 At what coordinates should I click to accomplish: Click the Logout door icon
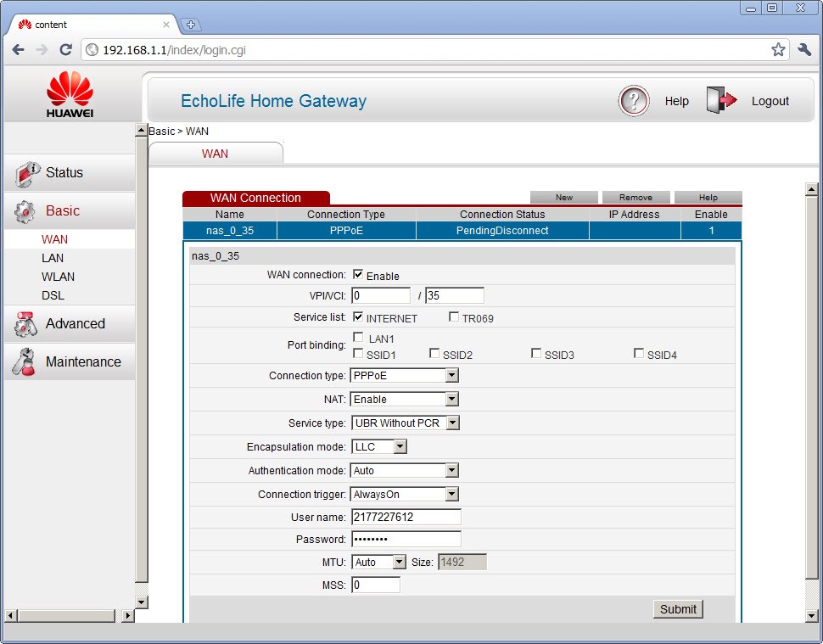[x=721, y=101]
